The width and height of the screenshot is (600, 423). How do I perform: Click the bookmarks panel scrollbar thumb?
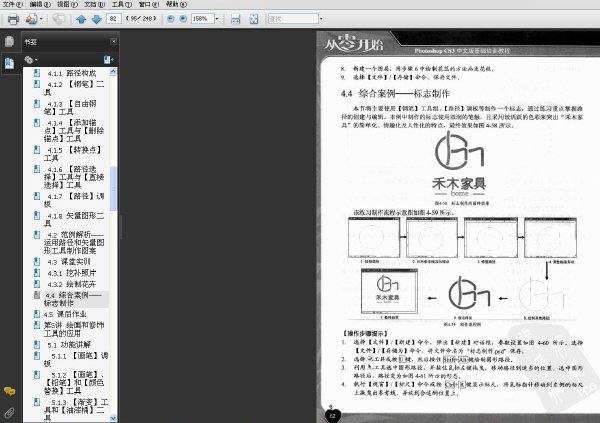click(x=113, y=188)
